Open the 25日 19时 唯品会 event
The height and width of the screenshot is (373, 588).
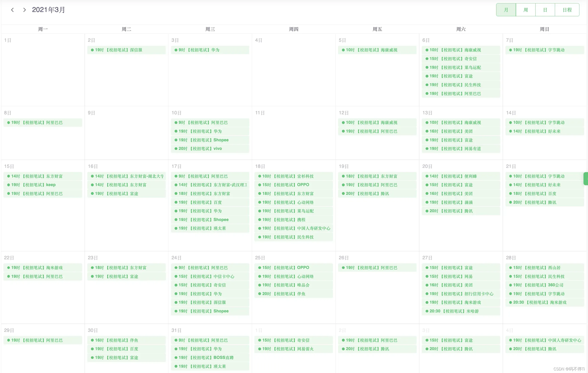pos(294,285)
